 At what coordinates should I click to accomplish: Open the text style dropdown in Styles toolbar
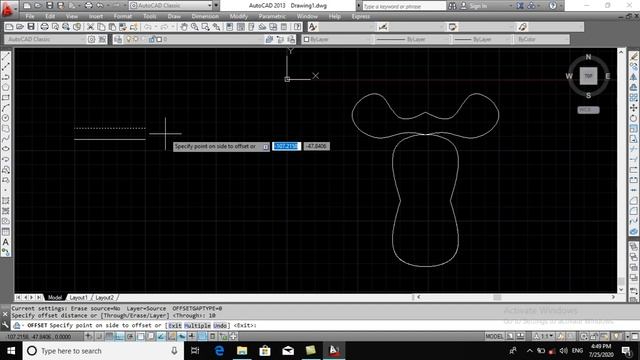coord(372,27)
